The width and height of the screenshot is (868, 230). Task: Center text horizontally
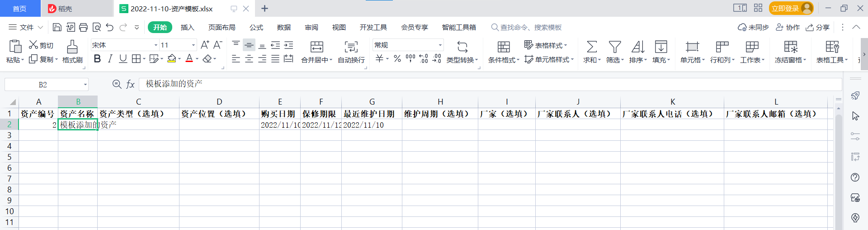coord(249,59)
